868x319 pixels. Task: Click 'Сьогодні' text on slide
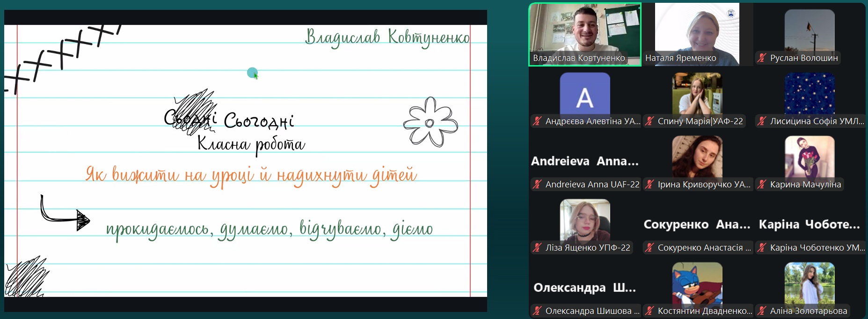coord(259,120)
